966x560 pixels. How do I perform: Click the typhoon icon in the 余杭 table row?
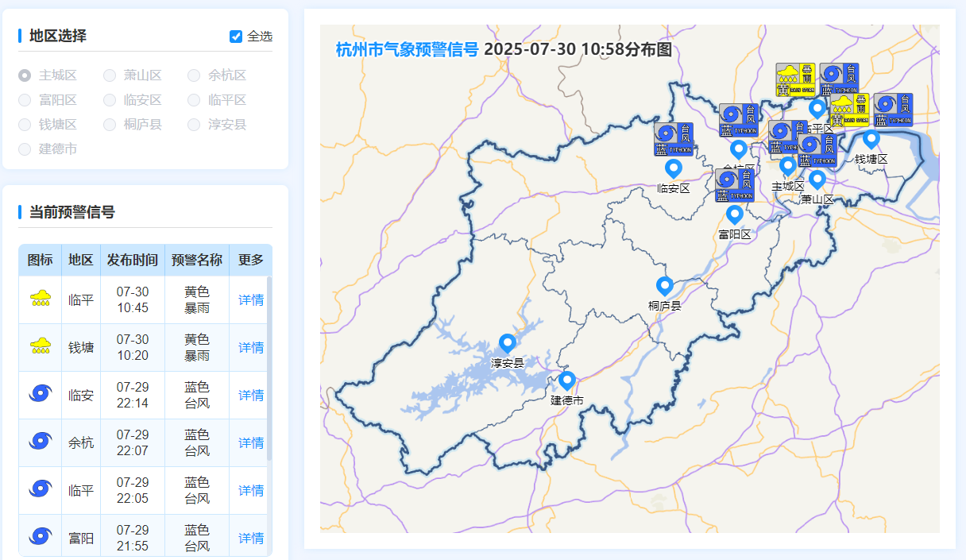tap(40, 442)
